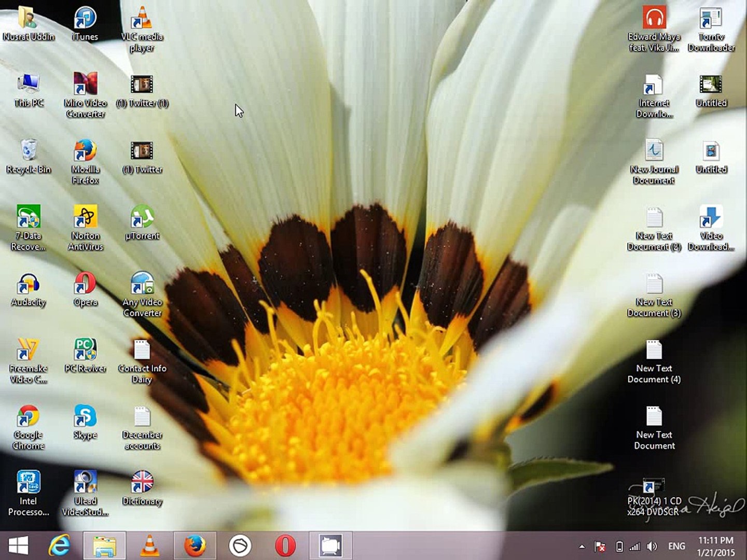Select the Recycle Bin icon
747x560 pixels.
[x=29, y=152]
